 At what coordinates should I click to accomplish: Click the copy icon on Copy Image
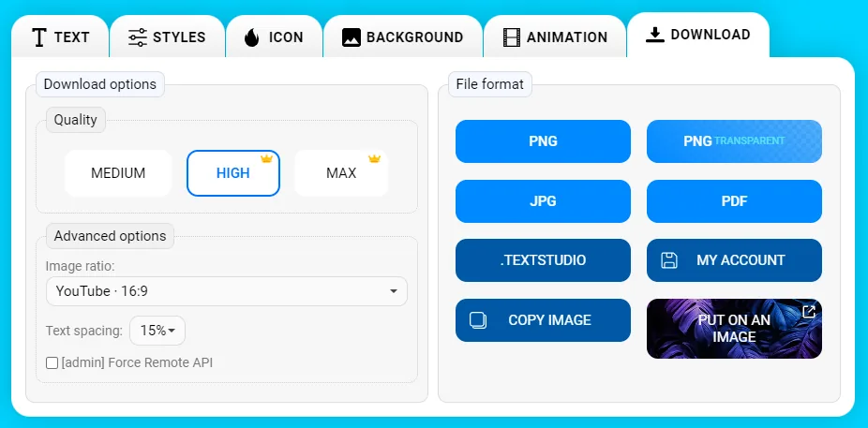tap(478, 320)
